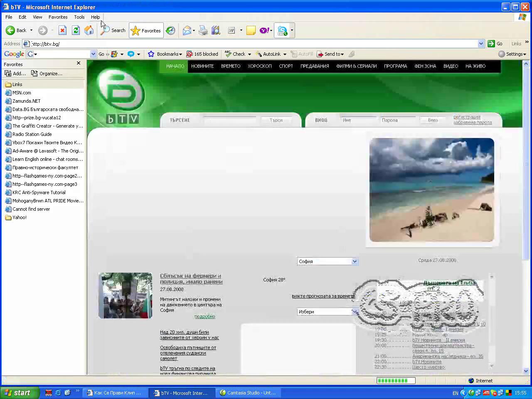This screenshot has height=399, width=532.
Task: Open the ПРОГРАМА navigation tab
Action: click(395, 66)
